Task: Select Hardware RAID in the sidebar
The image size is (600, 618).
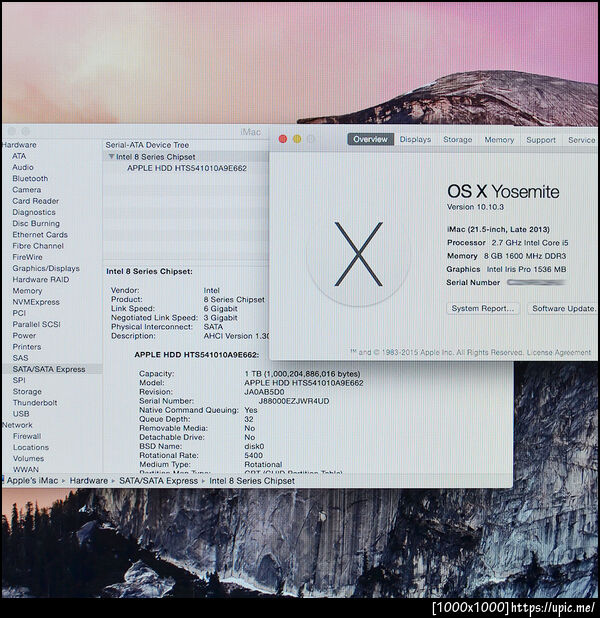Action: tap(41, 279)
